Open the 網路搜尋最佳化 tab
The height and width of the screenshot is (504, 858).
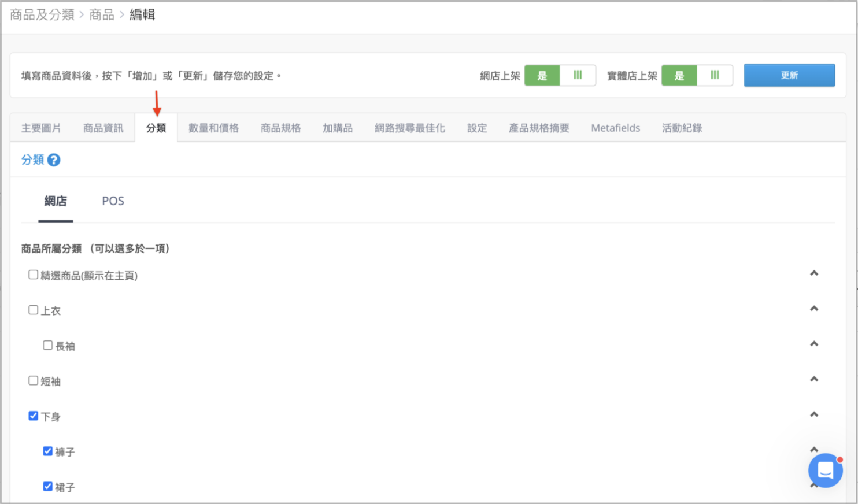409,128
